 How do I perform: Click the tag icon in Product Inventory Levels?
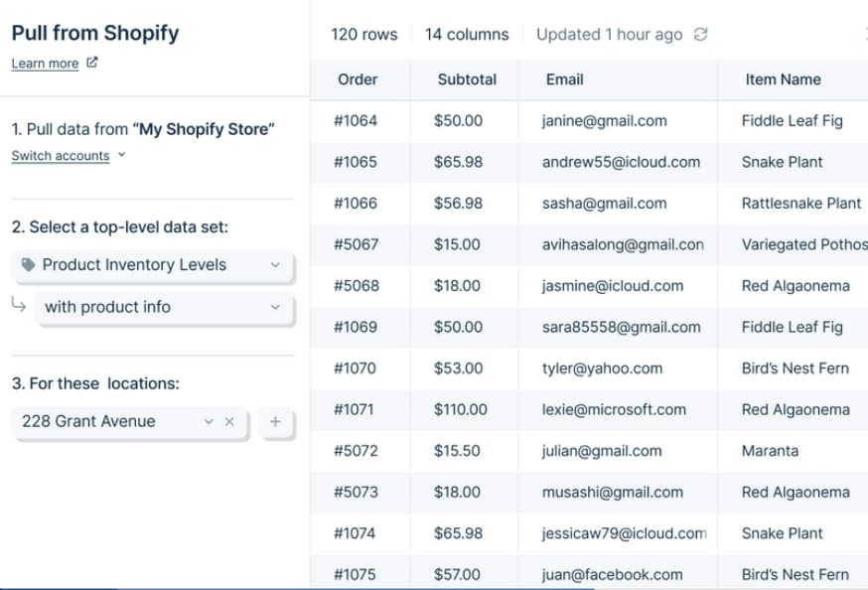point(28,265)
